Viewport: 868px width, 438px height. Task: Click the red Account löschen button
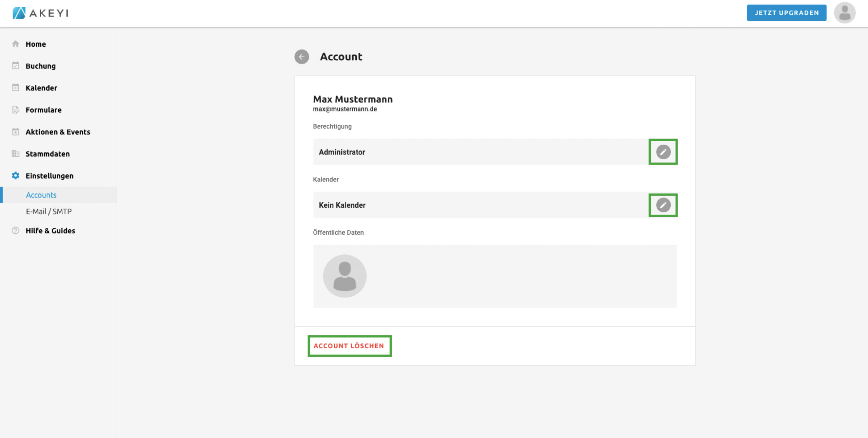(x=349, y=346)
